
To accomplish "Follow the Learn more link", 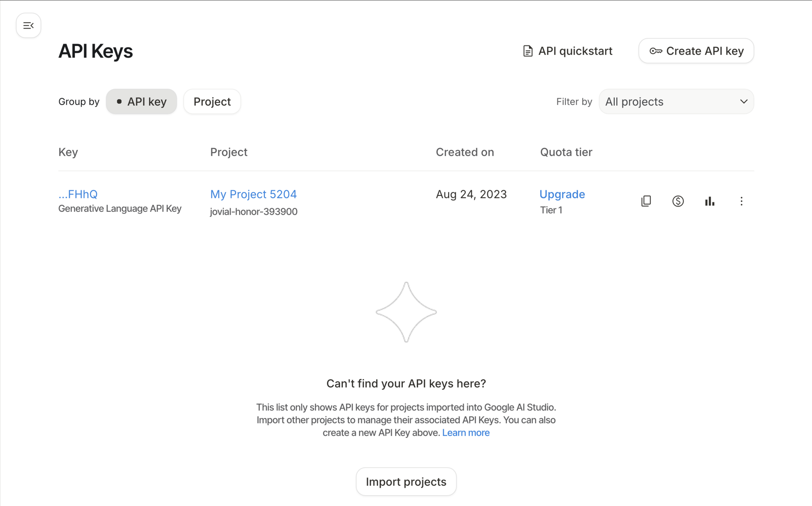I will point(465,433).
